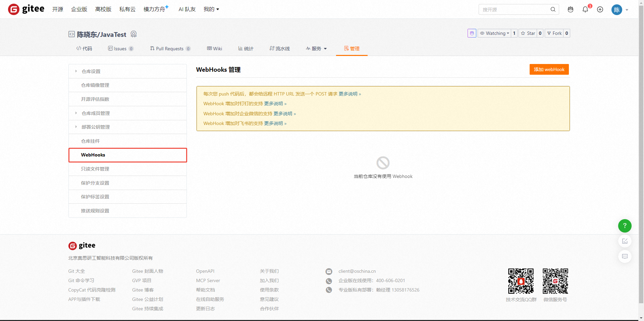Open the Watching dropdown
Image resolution: width=644 pixels, height=321 pixels.
tap(494, 33)
